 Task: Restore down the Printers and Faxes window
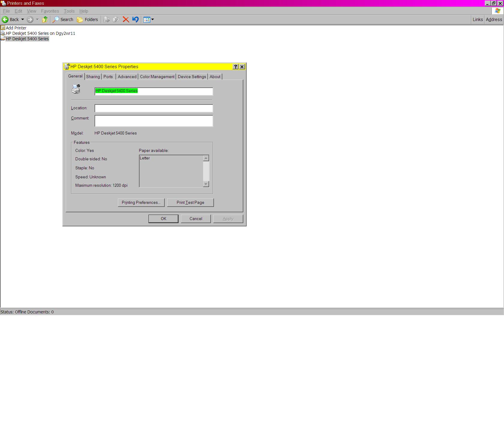493,3
